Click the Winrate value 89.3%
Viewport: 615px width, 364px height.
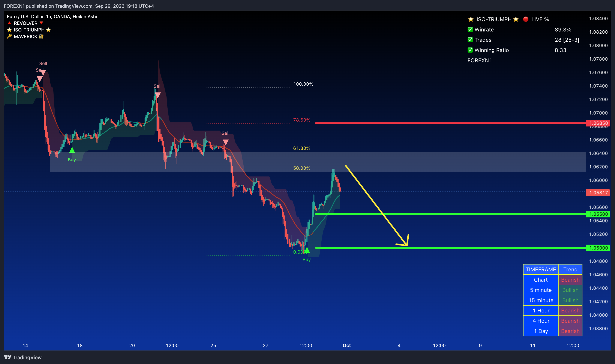pos(563,30)
